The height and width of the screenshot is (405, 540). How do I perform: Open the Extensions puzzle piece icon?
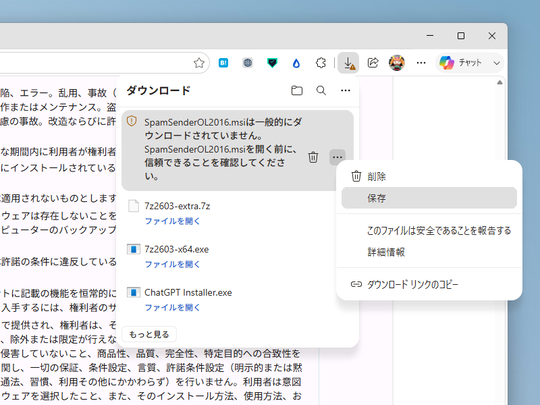tap(321, 63)
